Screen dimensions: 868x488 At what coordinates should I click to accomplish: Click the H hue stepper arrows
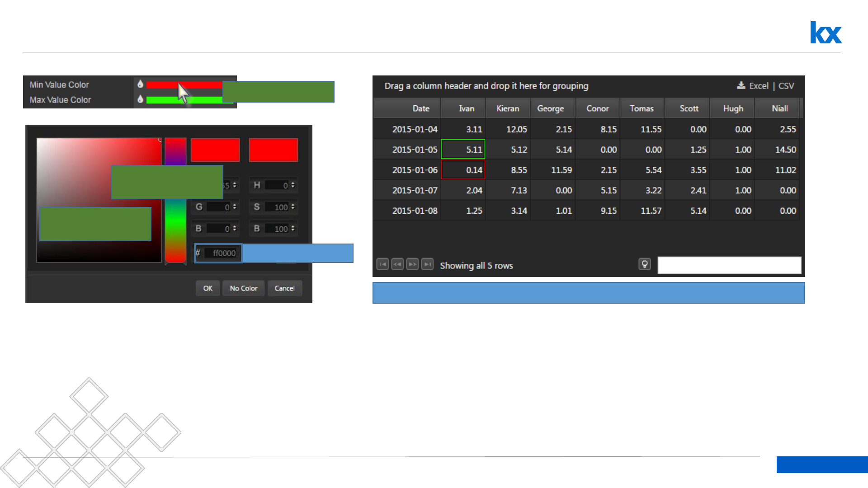pos(293,185)
